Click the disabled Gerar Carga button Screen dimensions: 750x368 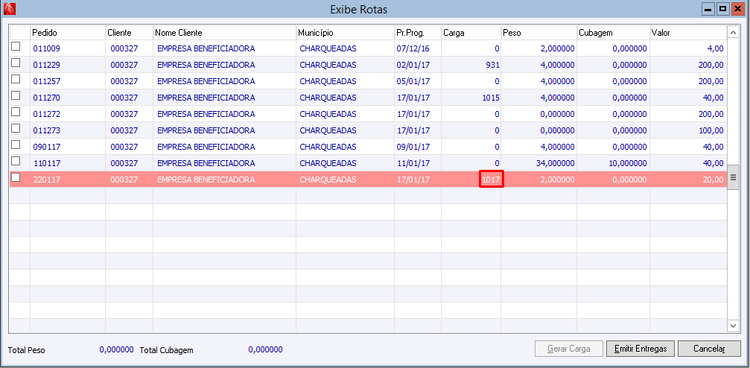pos(569,348)
